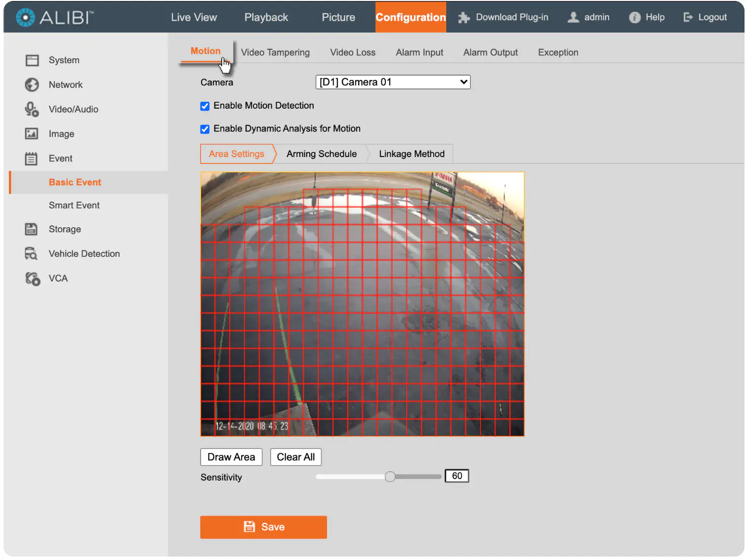Screen dimensions: 747x560
Task: Click the System monitor icon in sidebar
Action: pos(32,60)
